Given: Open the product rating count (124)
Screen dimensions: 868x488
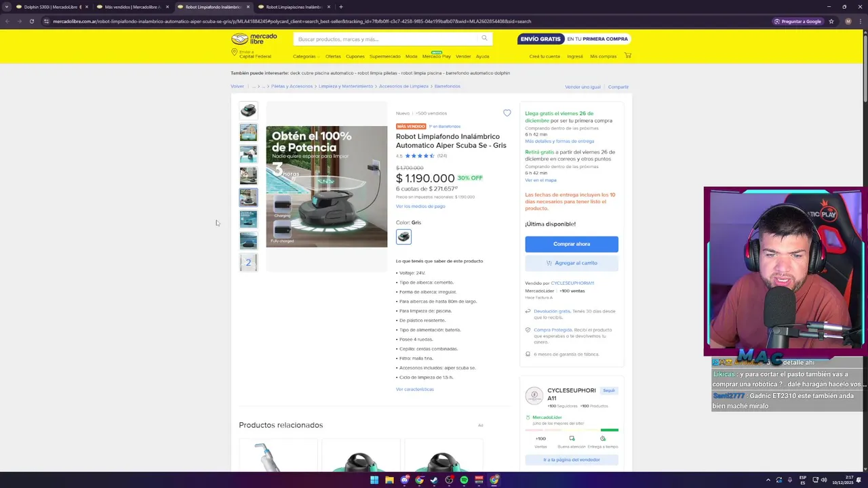Looking at the screenshot, I should tap(442, 156).
